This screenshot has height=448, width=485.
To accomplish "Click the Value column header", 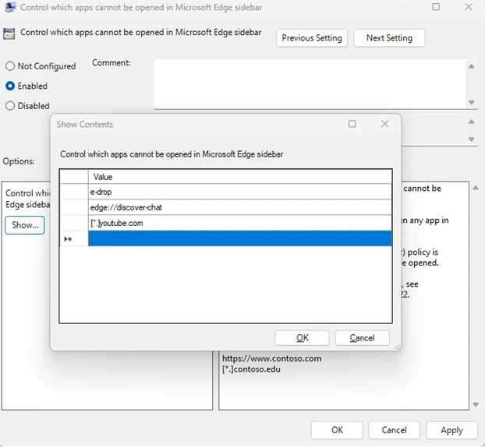I will pyautogui.click(x=240, y=177).
